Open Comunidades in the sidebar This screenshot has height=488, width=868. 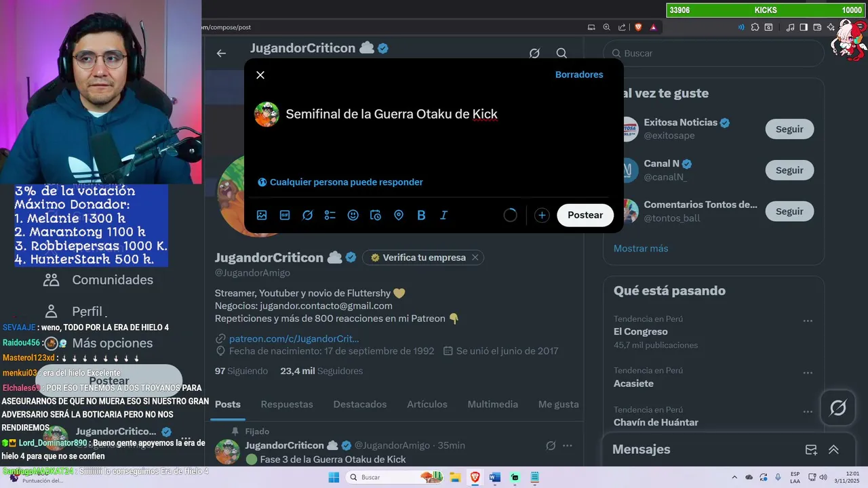[99, 279]
